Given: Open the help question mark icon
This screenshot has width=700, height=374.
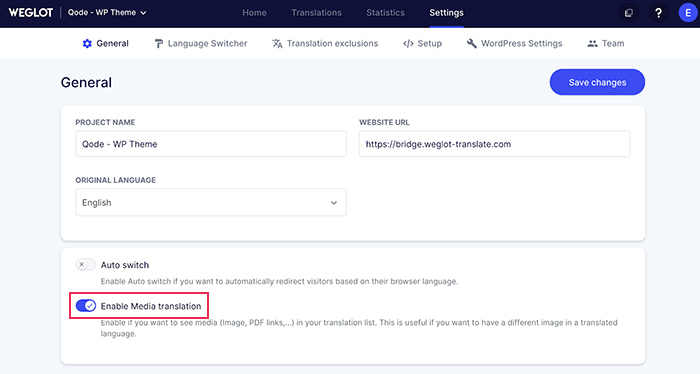Looking at the screenshot, I should [658, 13].
